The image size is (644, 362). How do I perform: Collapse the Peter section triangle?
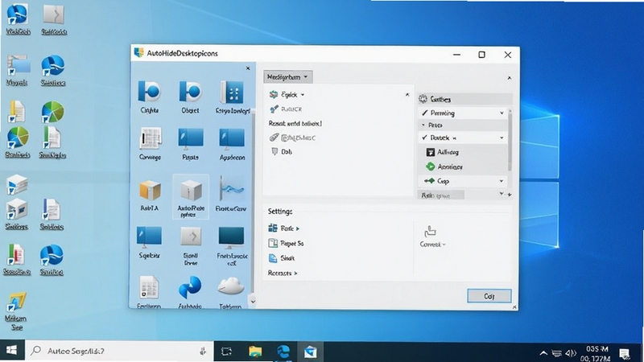(x=423, y=125)
